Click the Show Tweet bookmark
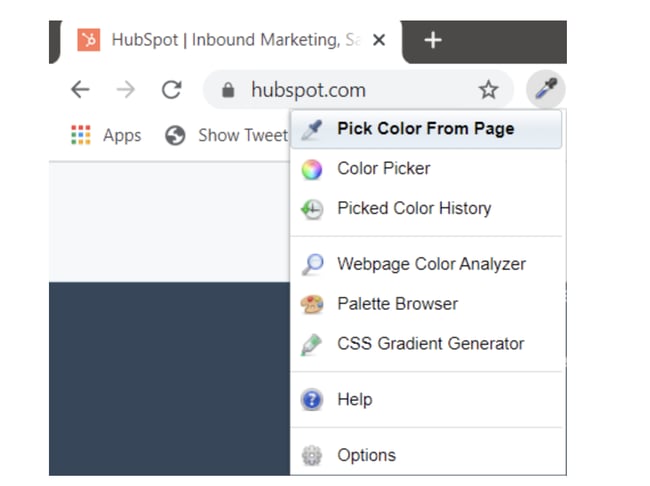650x486 pixels. pos(228,135)
